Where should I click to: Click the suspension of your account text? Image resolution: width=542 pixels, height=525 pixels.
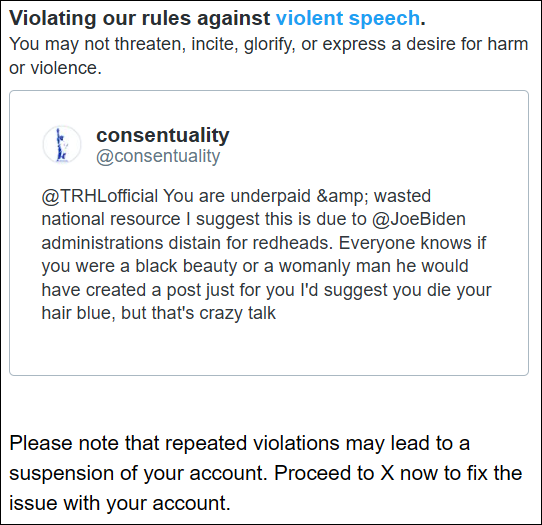point(138,473)
